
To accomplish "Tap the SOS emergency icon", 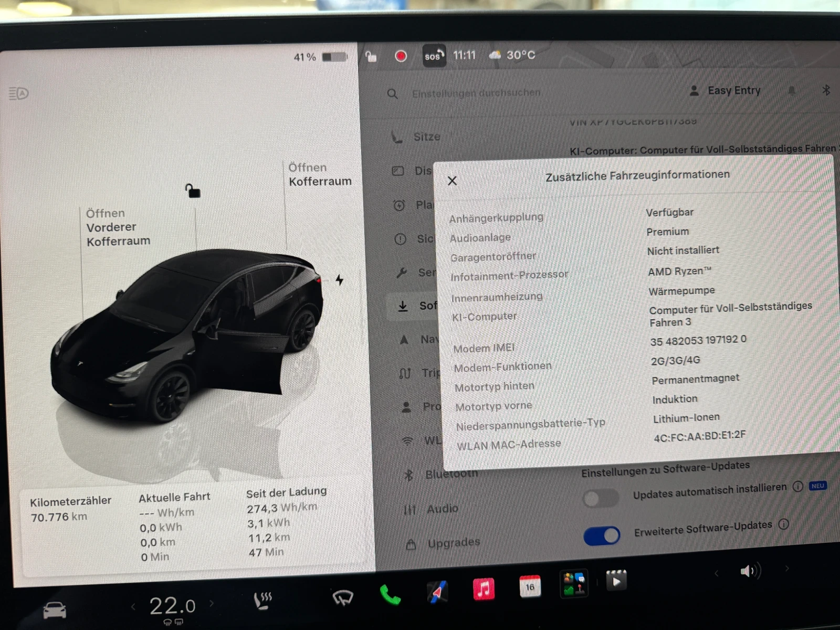I will coord(434,56).
